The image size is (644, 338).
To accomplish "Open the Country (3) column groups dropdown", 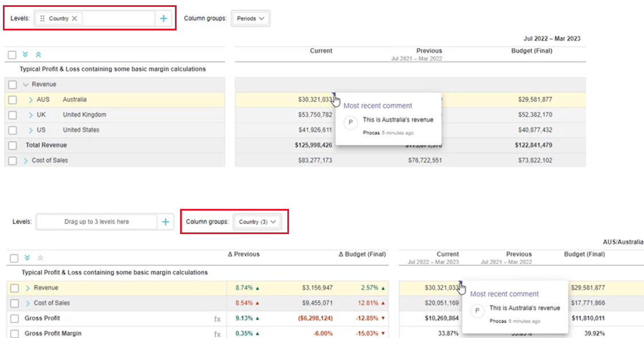I will point(257,222).
